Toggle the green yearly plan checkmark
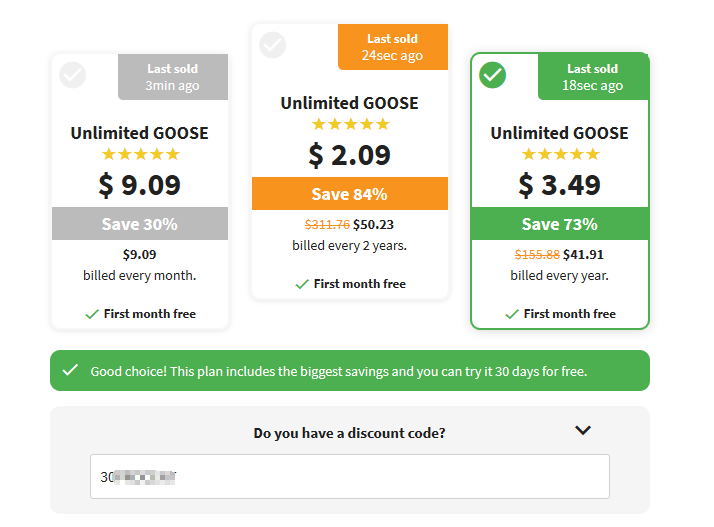 492,75
